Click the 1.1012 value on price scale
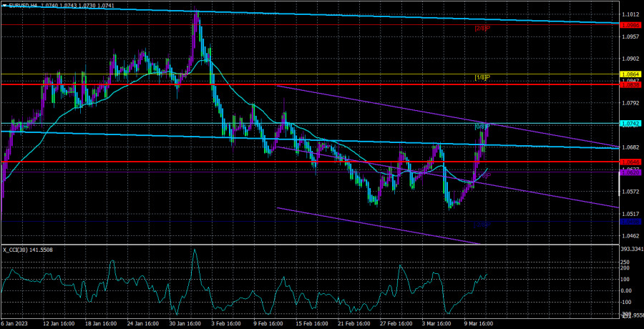 point(630,14)
